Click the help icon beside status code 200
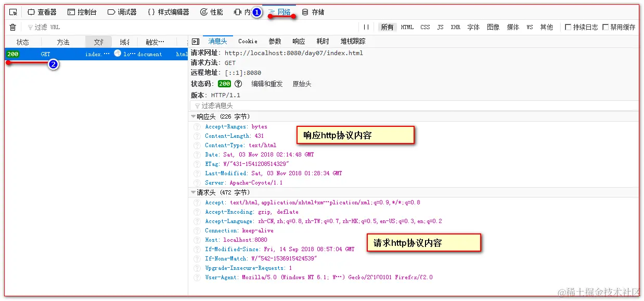The height and width of the screenshot is (301, 644). [x=238, y=83]
